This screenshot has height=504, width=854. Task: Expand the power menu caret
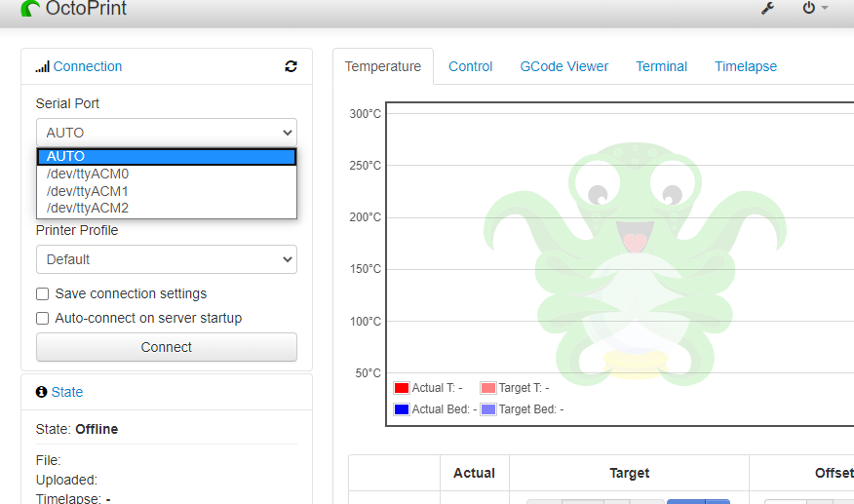(825, 8)
